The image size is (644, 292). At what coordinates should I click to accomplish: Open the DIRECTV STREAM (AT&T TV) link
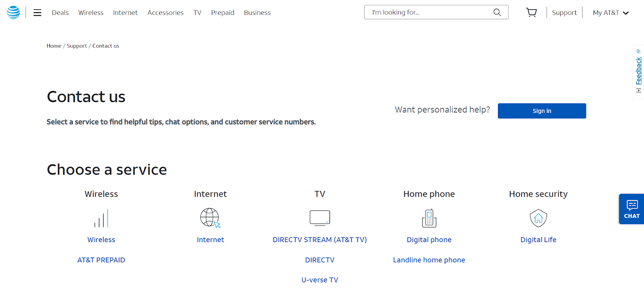[320, 240]
